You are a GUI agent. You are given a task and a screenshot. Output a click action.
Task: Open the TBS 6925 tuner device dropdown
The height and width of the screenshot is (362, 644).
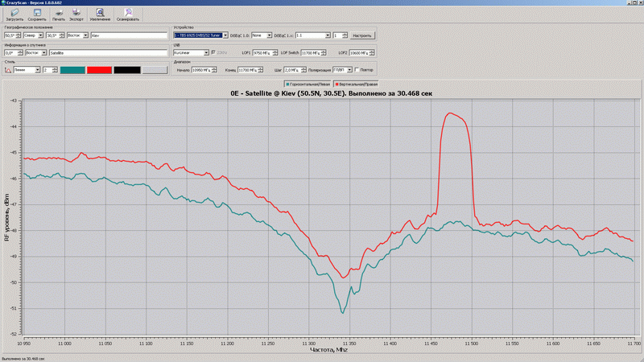click(x=225, y=35)
